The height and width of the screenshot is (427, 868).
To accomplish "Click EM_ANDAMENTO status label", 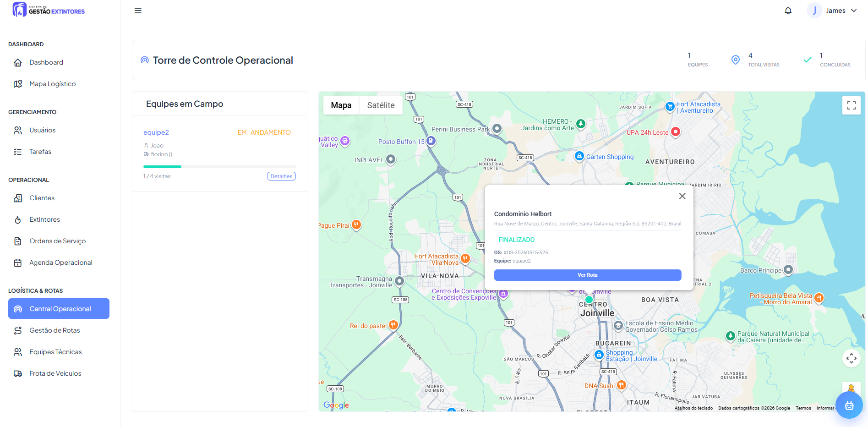I will [x=264, y=132].
